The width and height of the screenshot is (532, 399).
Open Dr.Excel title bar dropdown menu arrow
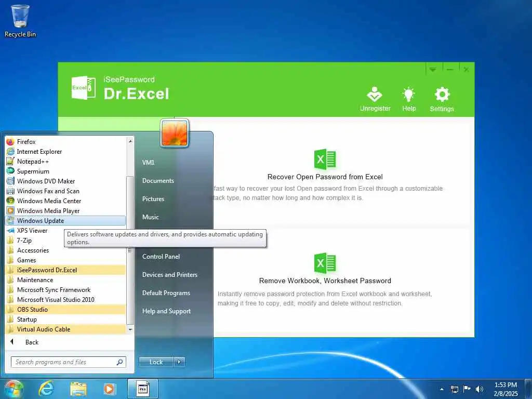pyautogui.click(x=432, y=69)
